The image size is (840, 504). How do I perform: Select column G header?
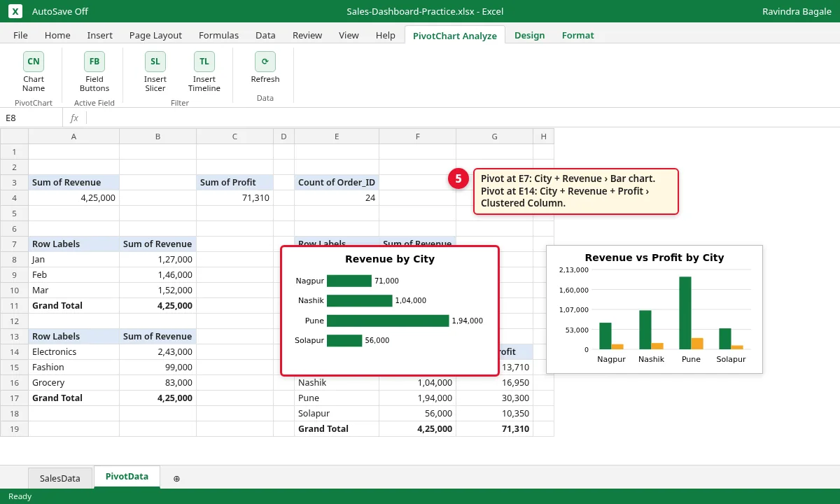pos(494,136)
